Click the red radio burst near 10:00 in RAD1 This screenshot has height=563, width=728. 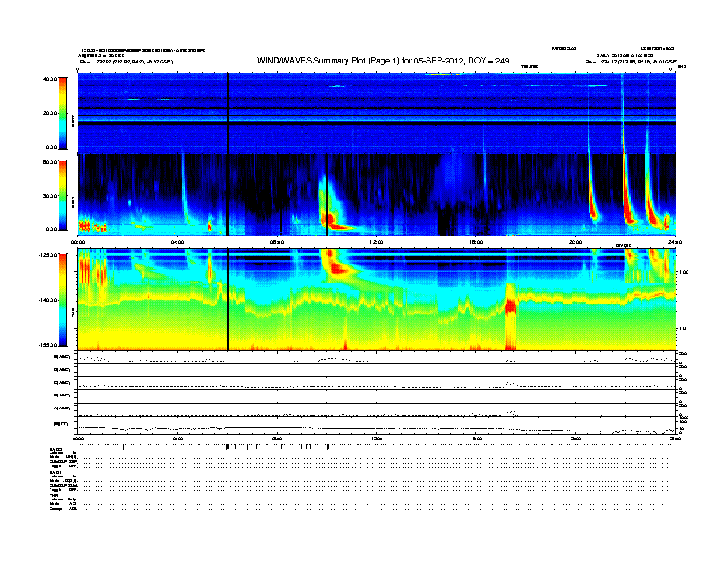click(x=329, y=219)
